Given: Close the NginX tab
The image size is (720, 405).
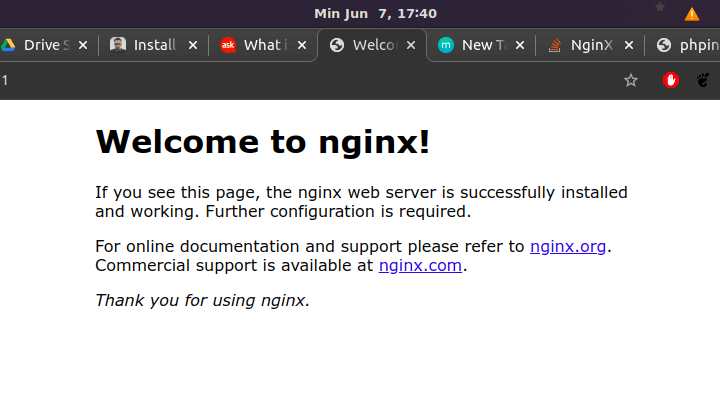Looking at the screenshot, I should (629, 45).
